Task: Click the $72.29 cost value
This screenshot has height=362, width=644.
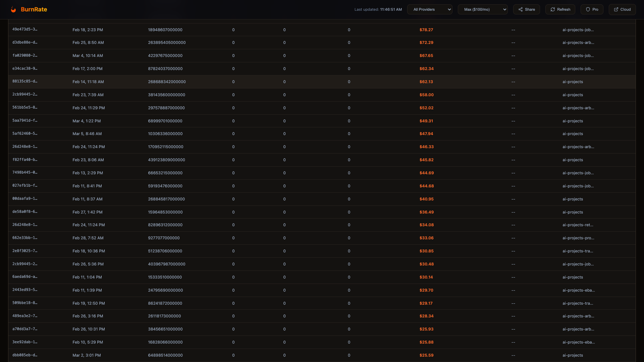Action: pyautogui.click(x=426, y=43)
